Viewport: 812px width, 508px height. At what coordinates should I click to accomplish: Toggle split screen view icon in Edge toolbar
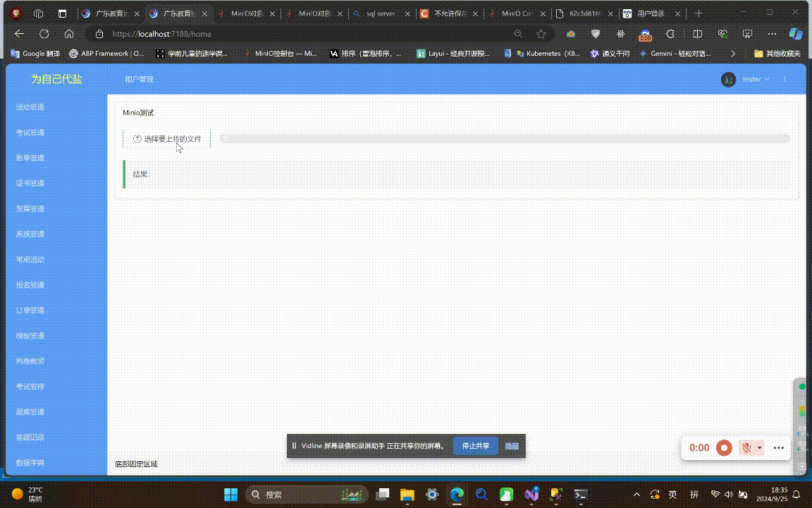(698, 34)
